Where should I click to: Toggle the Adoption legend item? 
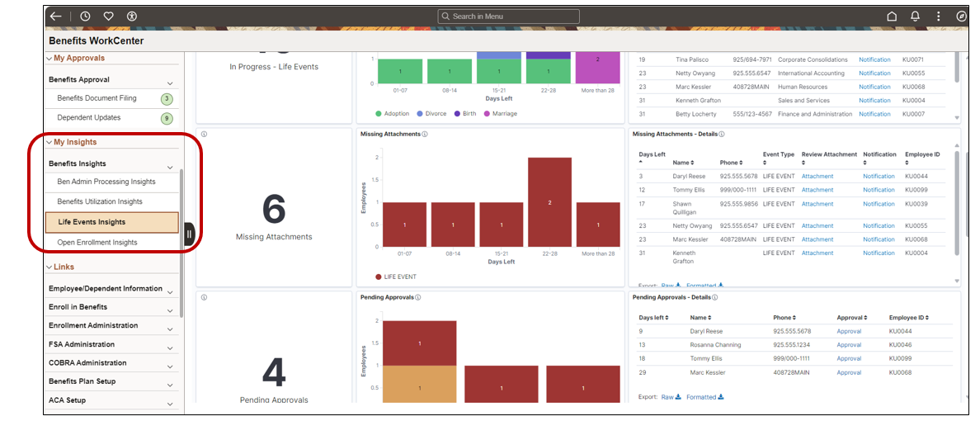point(392,114)
